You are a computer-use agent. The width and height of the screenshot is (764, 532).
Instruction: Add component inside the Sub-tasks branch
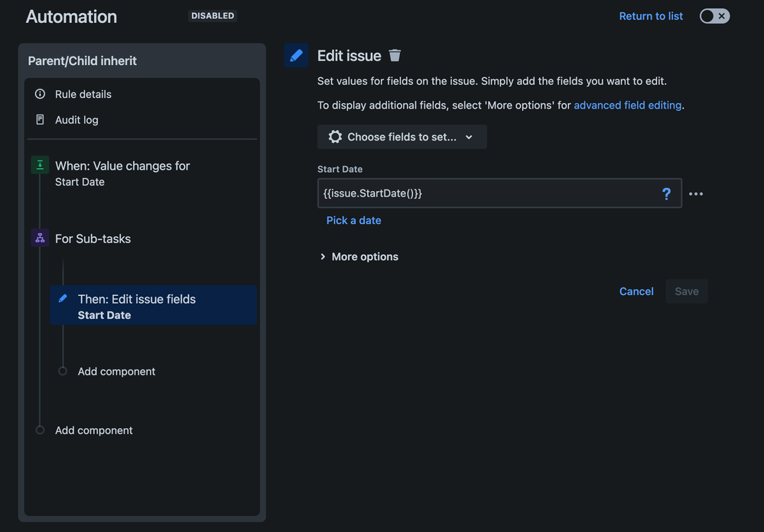pyautogui.click(x=116, y=371)
